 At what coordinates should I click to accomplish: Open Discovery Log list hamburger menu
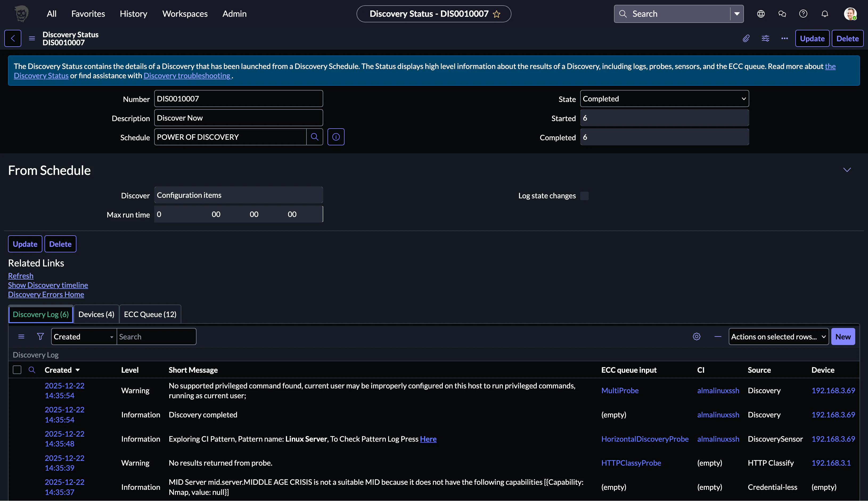coord(21,336)
